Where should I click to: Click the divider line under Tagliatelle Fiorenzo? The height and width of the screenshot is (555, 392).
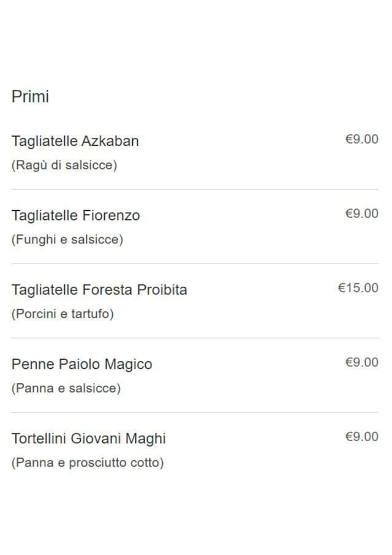[195, 264]
